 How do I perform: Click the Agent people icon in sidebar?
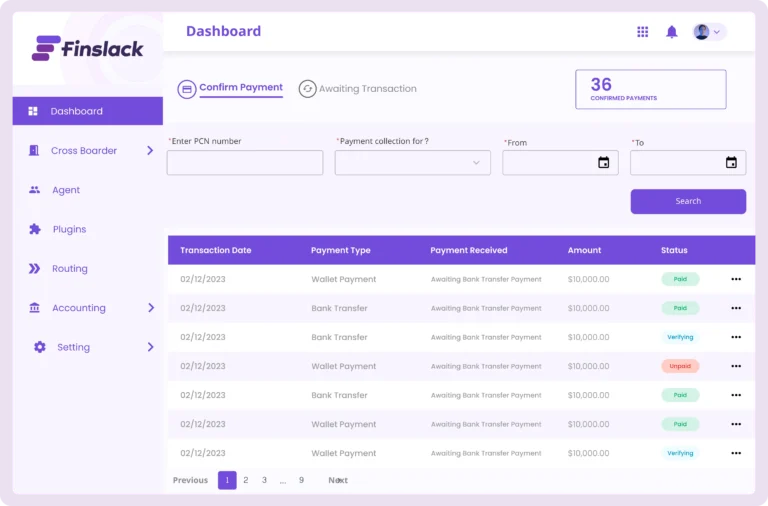pyautogui.click(x=35, y=190)
